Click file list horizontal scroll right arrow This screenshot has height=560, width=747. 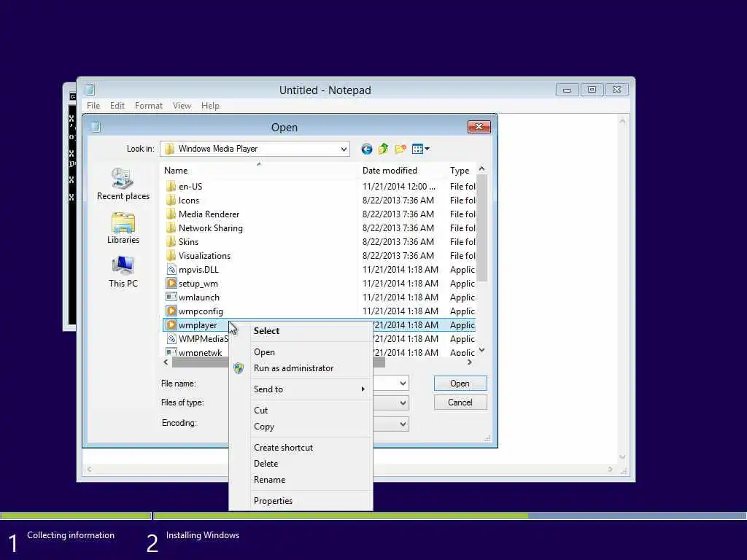470,362
